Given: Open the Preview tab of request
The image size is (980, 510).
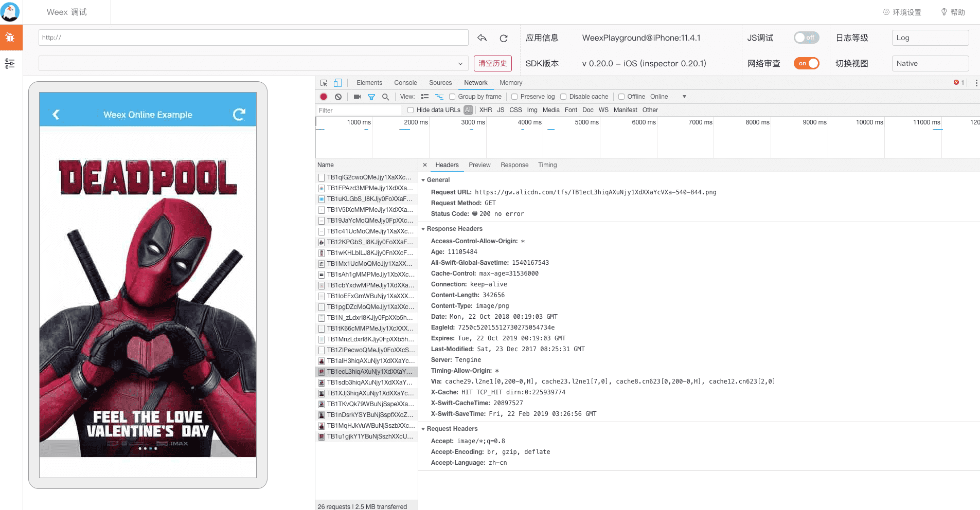Looking at the screenshot, I should (479, 165).
